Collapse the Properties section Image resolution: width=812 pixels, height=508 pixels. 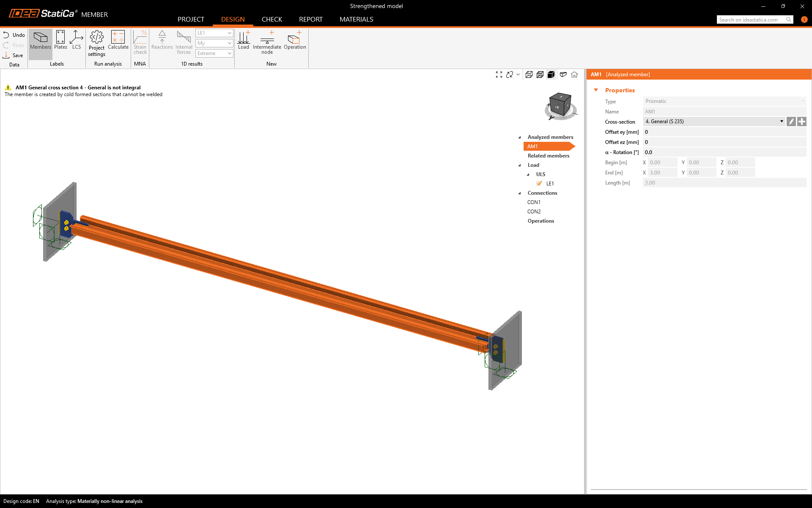click(596, 90)
